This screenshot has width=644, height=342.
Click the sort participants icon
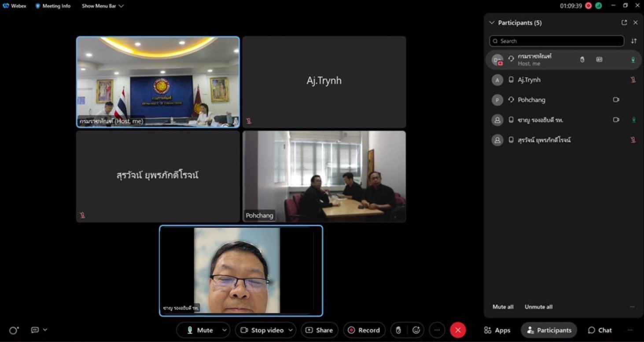(x=634, y=41)
